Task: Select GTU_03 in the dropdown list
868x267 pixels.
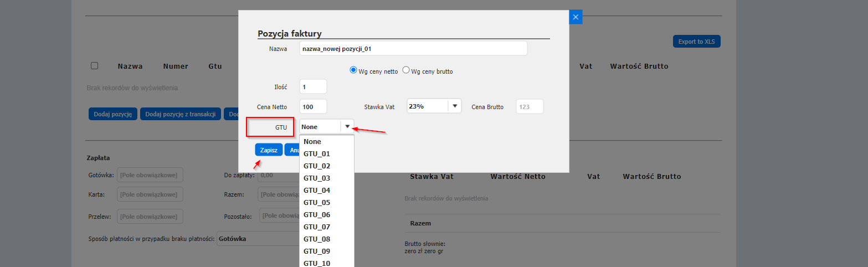Action: pos(317,178)
